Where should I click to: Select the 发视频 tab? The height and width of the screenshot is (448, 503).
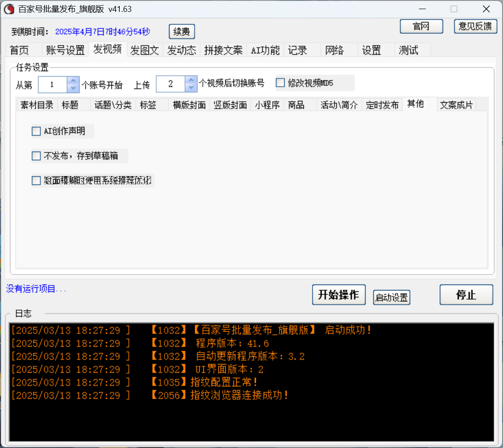[107, 49]
